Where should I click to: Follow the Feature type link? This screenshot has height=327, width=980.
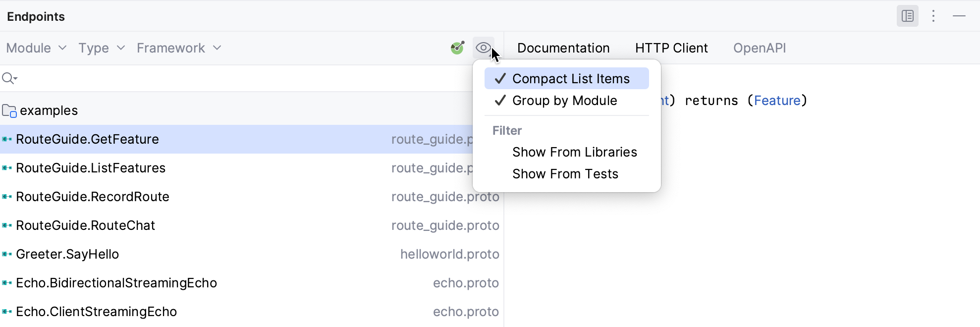pos(777,101)
